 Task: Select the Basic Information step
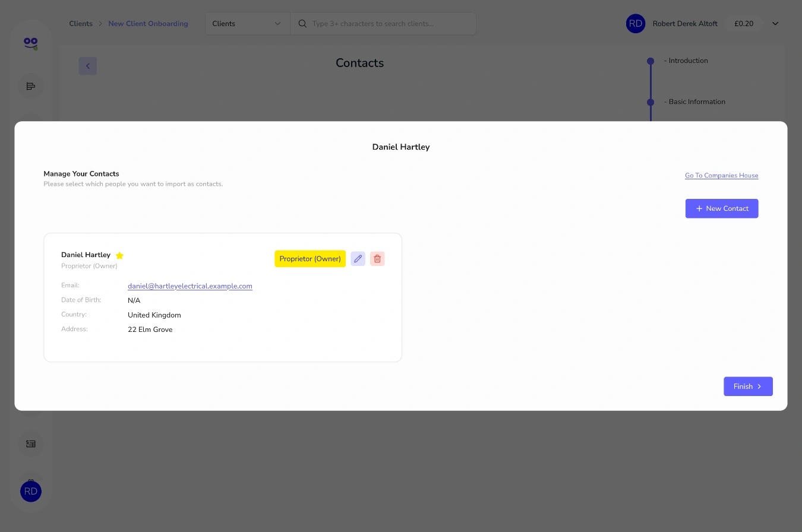[x=694, y=102]
